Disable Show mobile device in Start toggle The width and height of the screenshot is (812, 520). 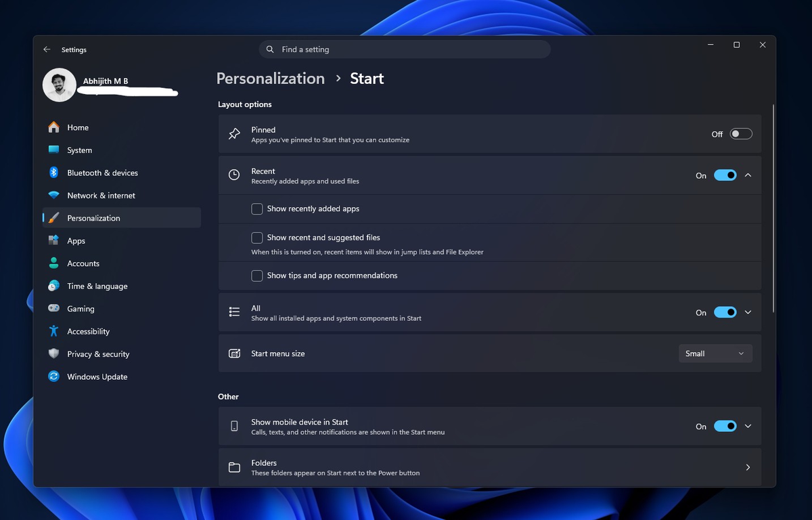[x=725, y=426]
